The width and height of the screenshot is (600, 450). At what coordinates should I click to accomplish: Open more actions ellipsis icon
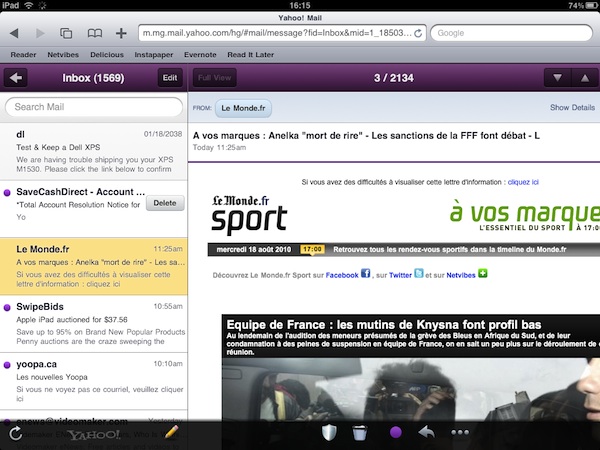point(460,432)
